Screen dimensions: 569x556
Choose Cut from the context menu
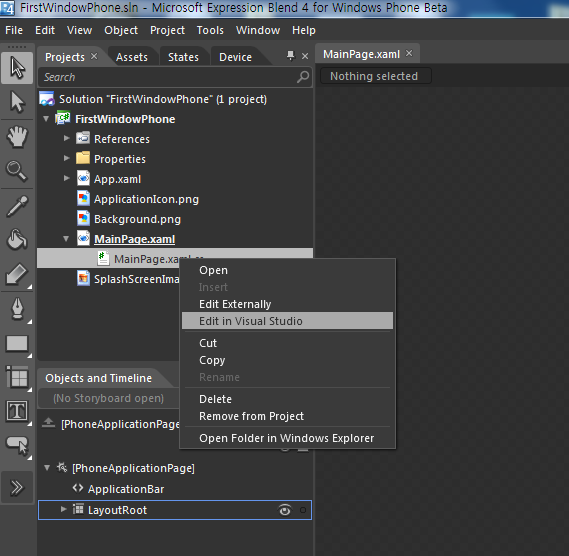coord(287,343)
